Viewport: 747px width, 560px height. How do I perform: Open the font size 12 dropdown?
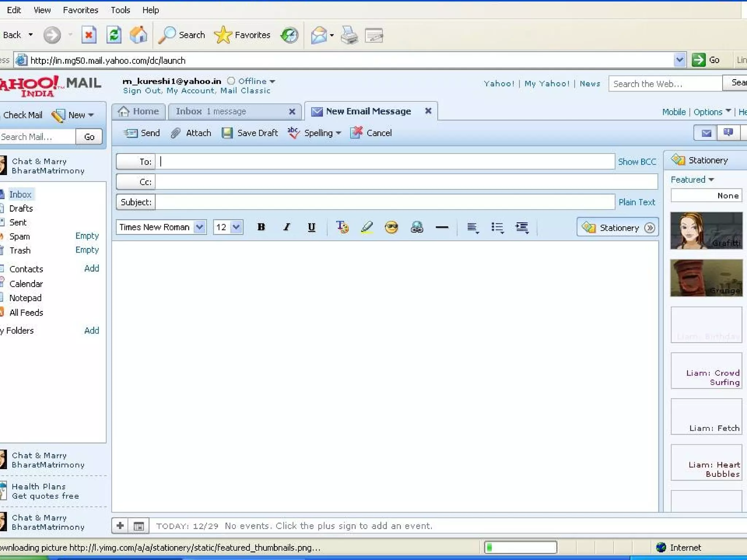coord(236,227)
